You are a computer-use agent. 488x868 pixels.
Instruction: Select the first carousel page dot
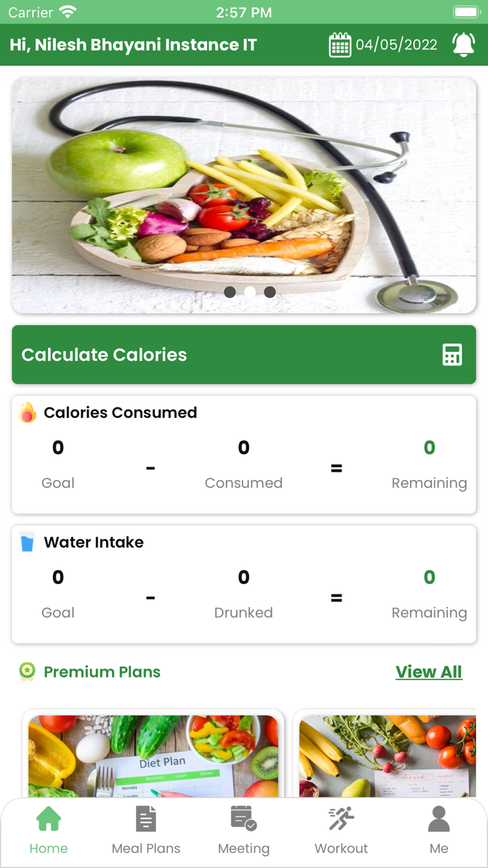coord(230,292)
